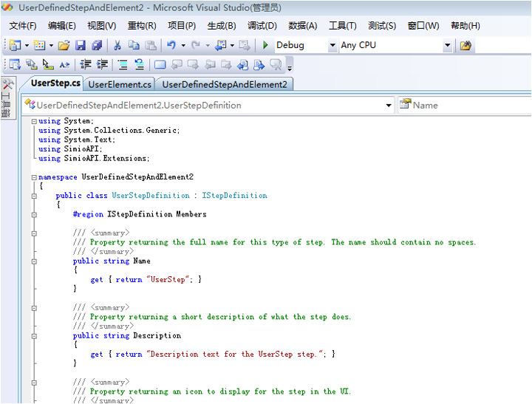Collapse the using directives block
532x404 pixels.
(x=34, y=121)
